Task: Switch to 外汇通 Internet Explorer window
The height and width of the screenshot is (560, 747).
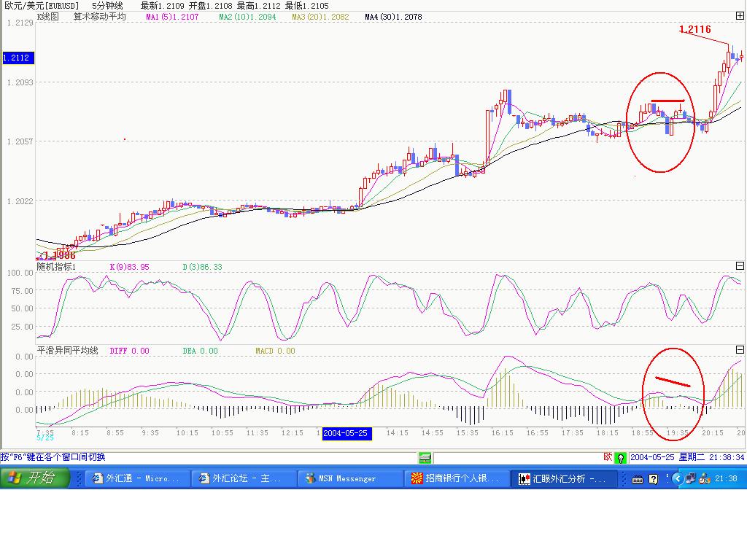Action: (x=136, y=478)
